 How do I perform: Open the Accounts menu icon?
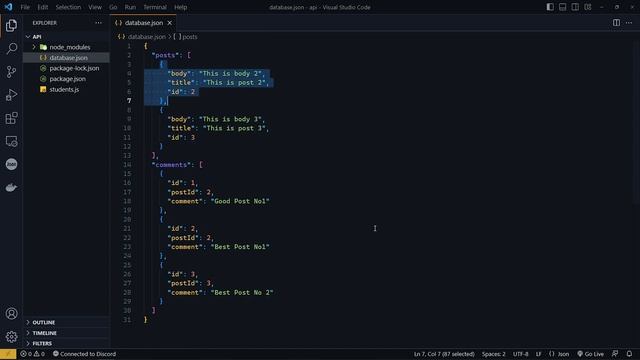pos(11,313)
